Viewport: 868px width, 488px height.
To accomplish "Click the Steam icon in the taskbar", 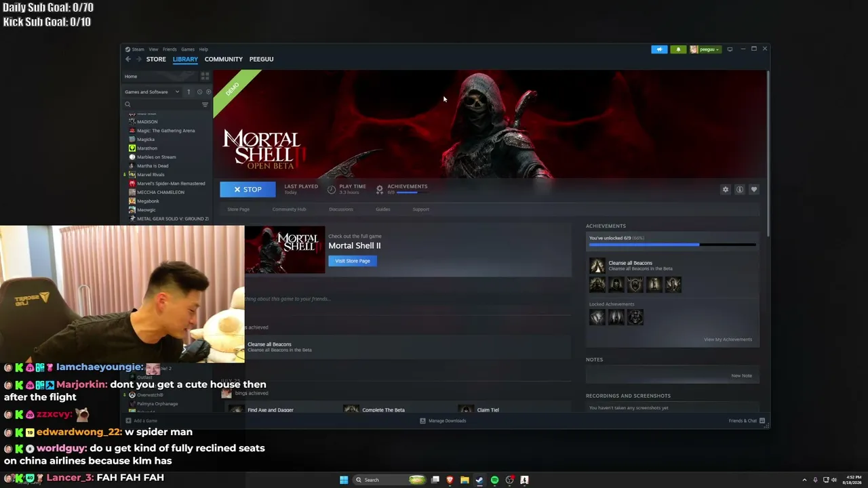I will click(479, 480).
